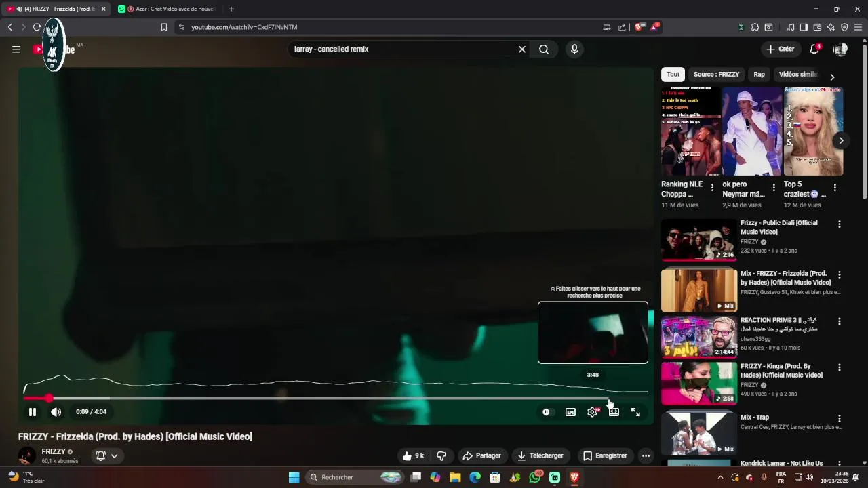
Task: Open the FRIZZY channel name link
Action: (54, 452)
